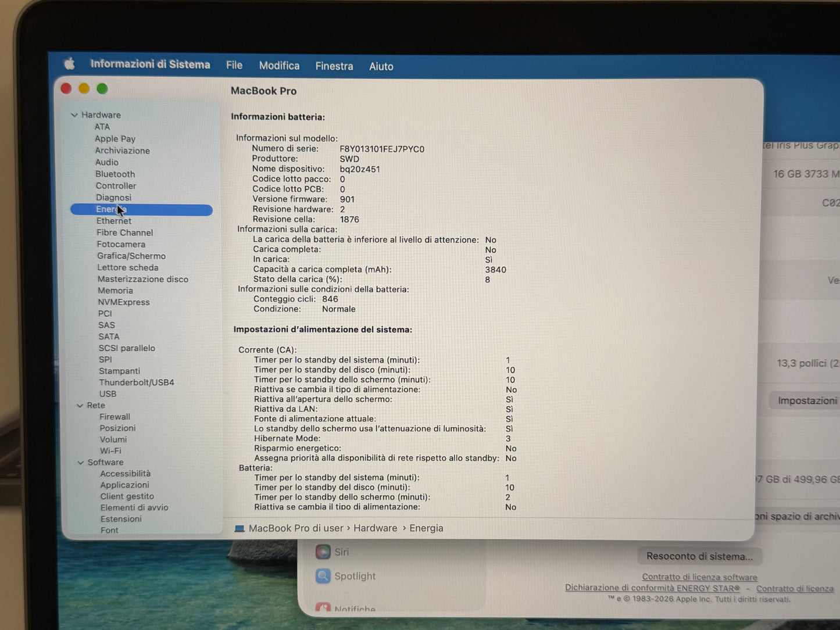This screenshot has width=840, height=630.
Task: Select Fibre Channel in the sidebar
Action: 125,232
